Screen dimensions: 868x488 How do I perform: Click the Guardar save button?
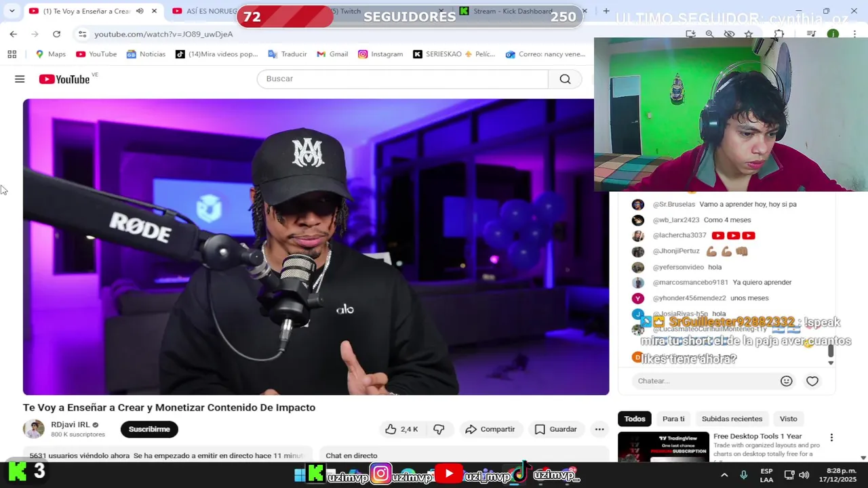pos(555,429)
